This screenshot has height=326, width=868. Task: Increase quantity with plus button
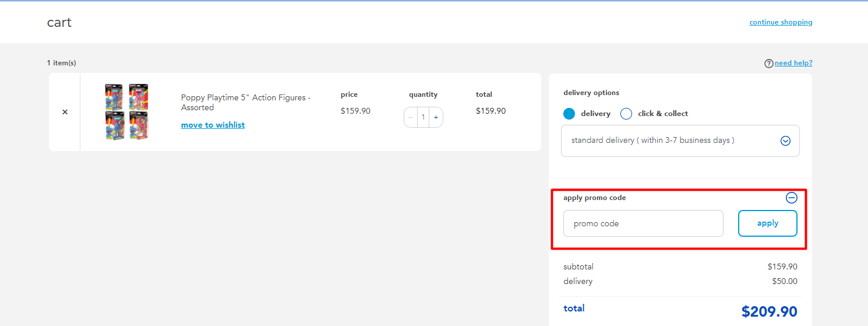[436, 117]
